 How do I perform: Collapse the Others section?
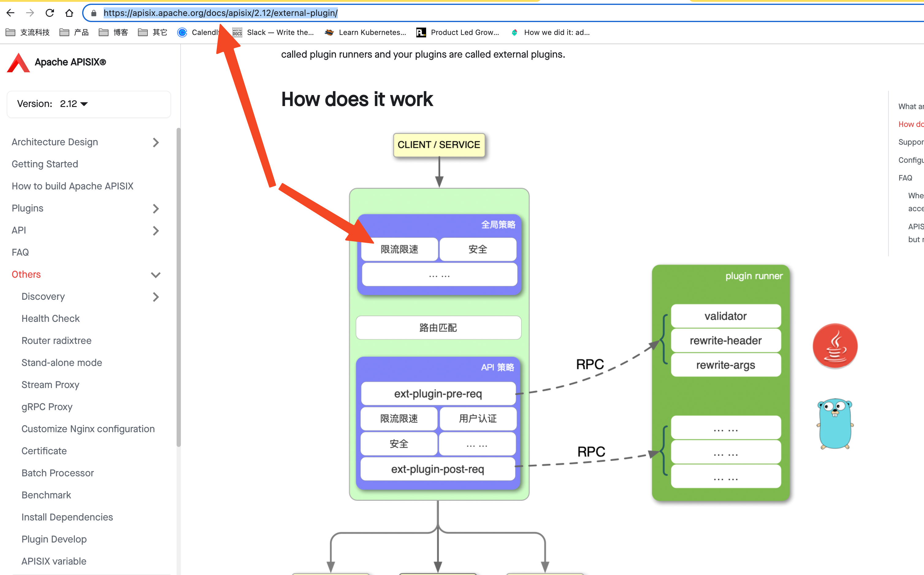click(156, 275)
